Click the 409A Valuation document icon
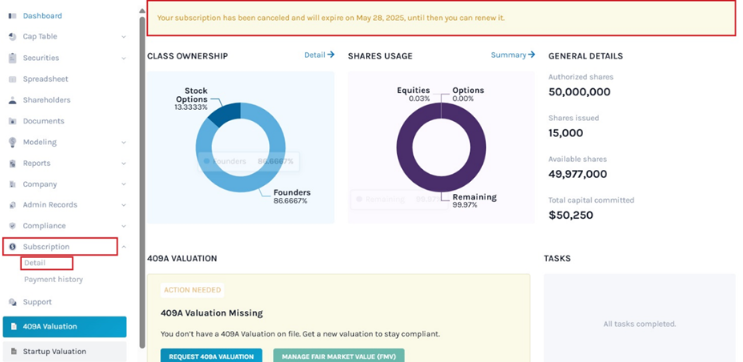The width and height of the screenshot is (743, 362). pos(13,326)
